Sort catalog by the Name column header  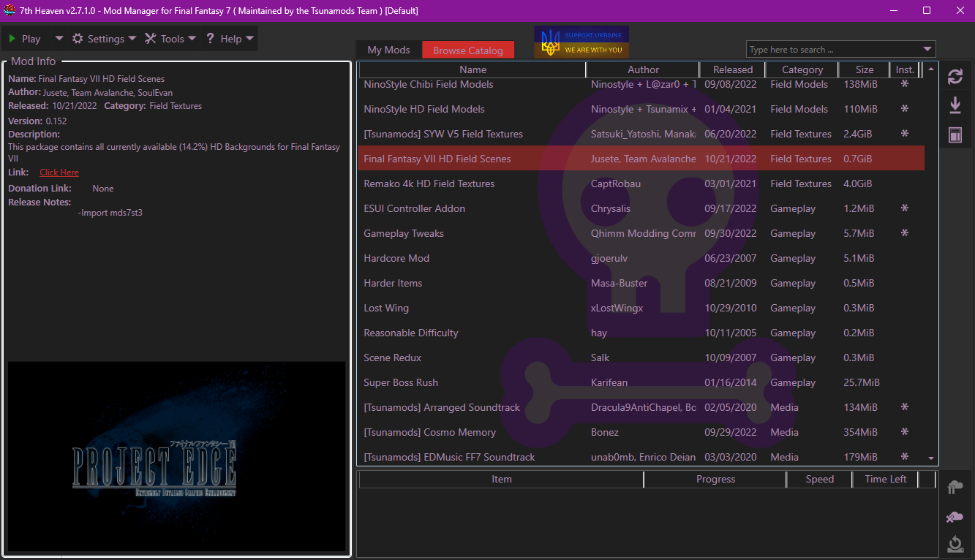click(x=473, y=69)
